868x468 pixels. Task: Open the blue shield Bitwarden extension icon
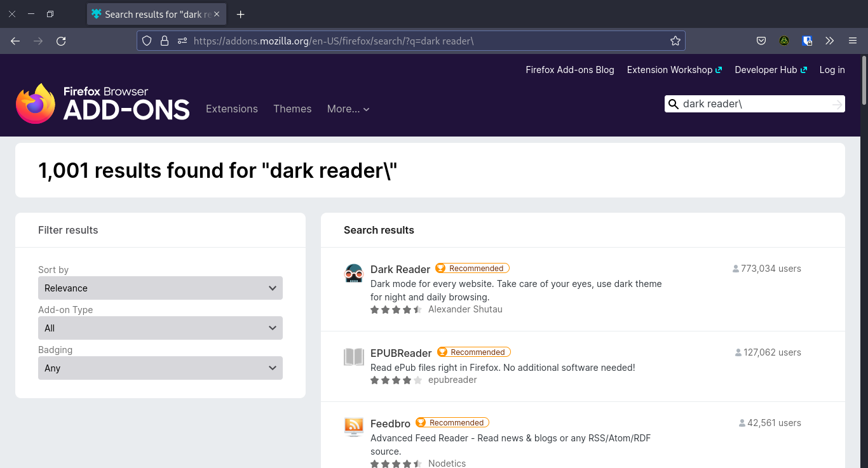(807, 41)
